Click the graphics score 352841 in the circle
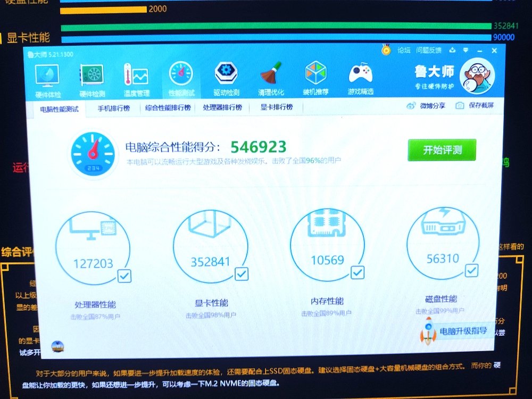532x399 pixels. coord(210,262)
